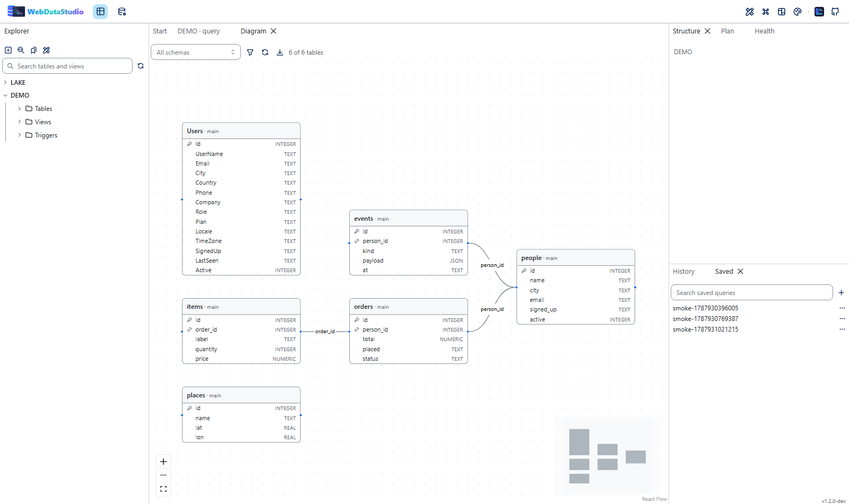Click the keyboard shortcuts command icon
The height and width of the screenshot is (504, 849).
pyautogui.click(x=766, y=12)
